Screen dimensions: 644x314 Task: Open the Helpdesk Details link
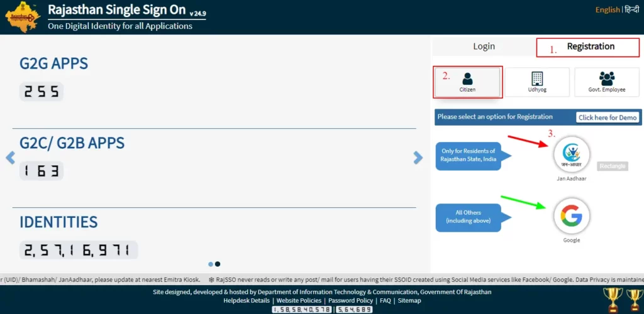tap(247, 300)
